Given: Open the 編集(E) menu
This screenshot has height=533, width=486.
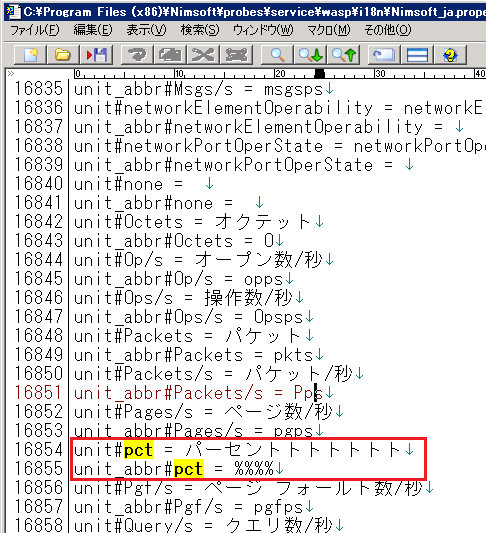Looking at the screenshot, I should 93,30.
